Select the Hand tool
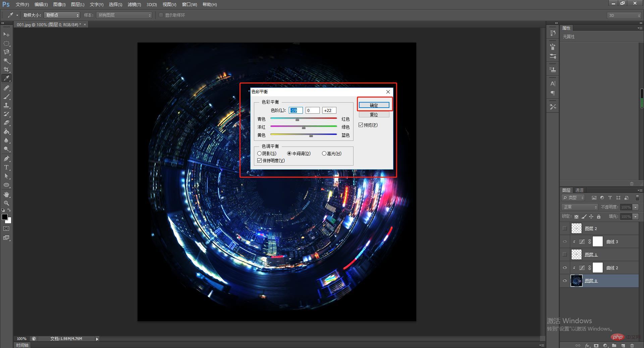This screenshot has width=644, height=348. point(6,194)
